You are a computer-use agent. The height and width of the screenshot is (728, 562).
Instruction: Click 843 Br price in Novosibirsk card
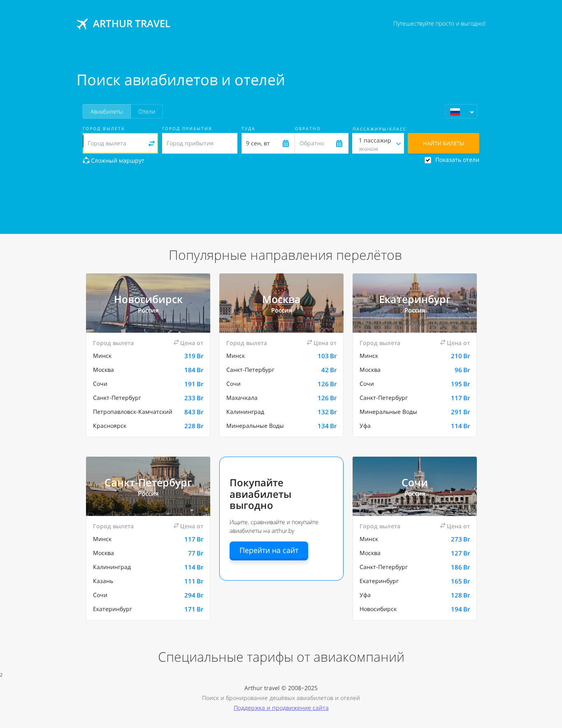pos(194,412)
